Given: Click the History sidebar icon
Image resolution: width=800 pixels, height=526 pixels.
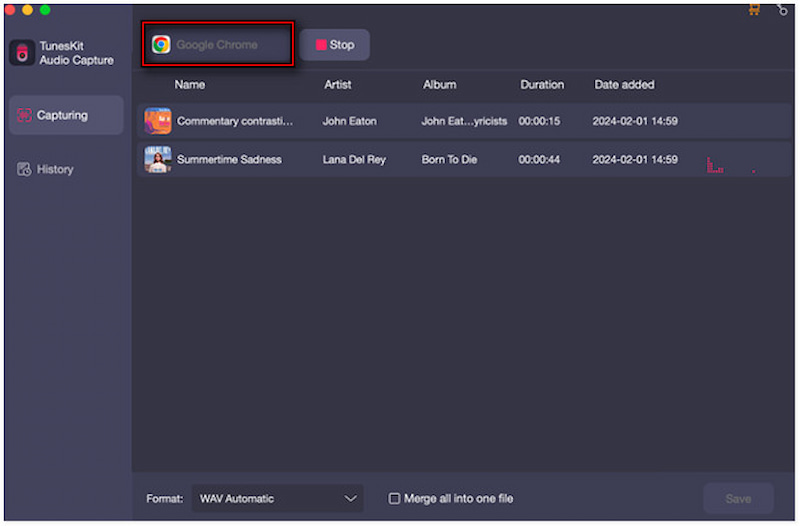Looking at the screenshot, I should click(x=24, y=169).
